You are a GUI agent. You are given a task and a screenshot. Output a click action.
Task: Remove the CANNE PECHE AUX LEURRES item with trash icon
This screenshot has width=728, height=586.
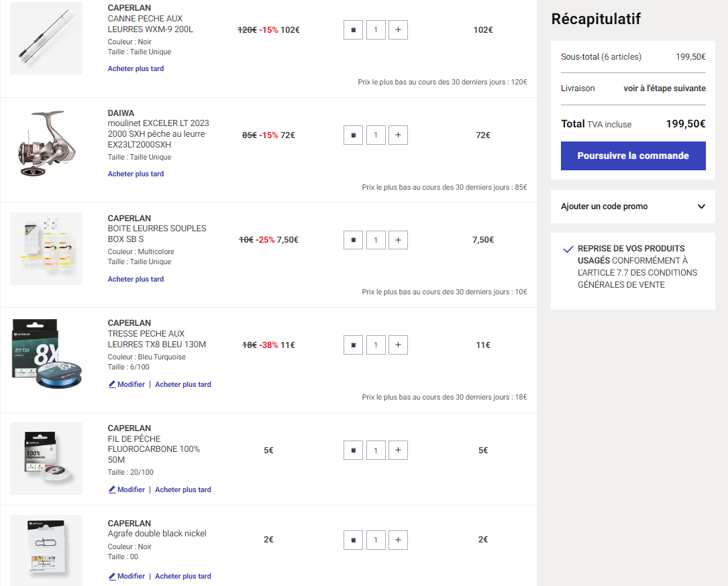tap(353, 30)
